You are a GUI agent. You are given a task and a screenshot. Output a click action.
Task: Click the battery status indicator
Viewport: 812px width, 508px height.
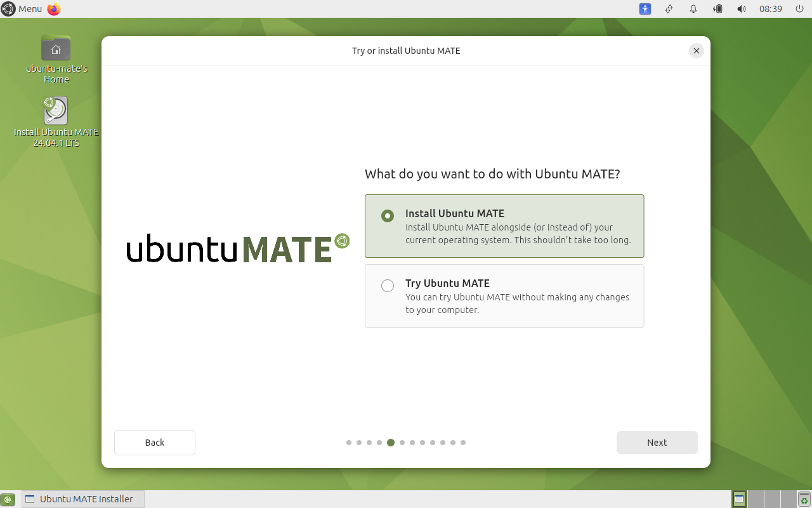[717, 9]
